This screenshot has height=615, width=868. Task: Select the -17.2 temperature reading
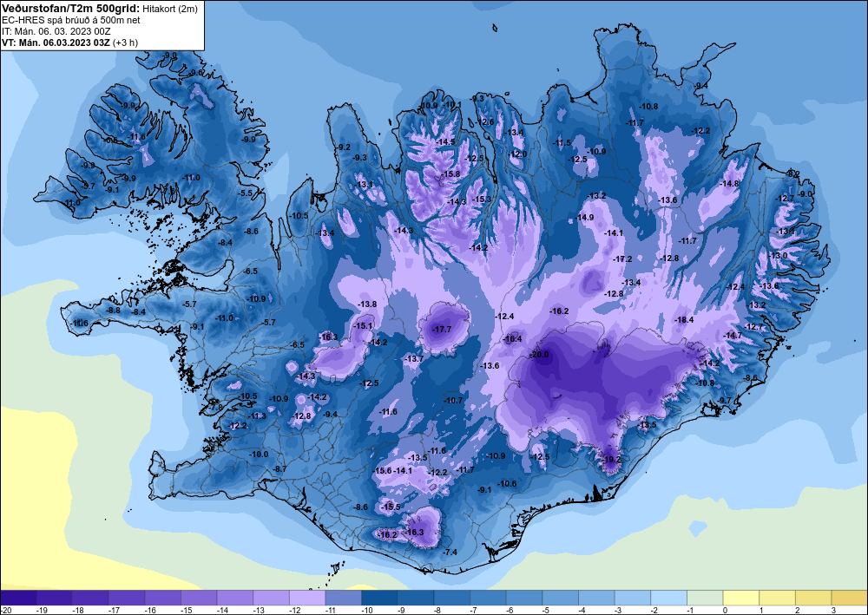[x=622, y=258]
